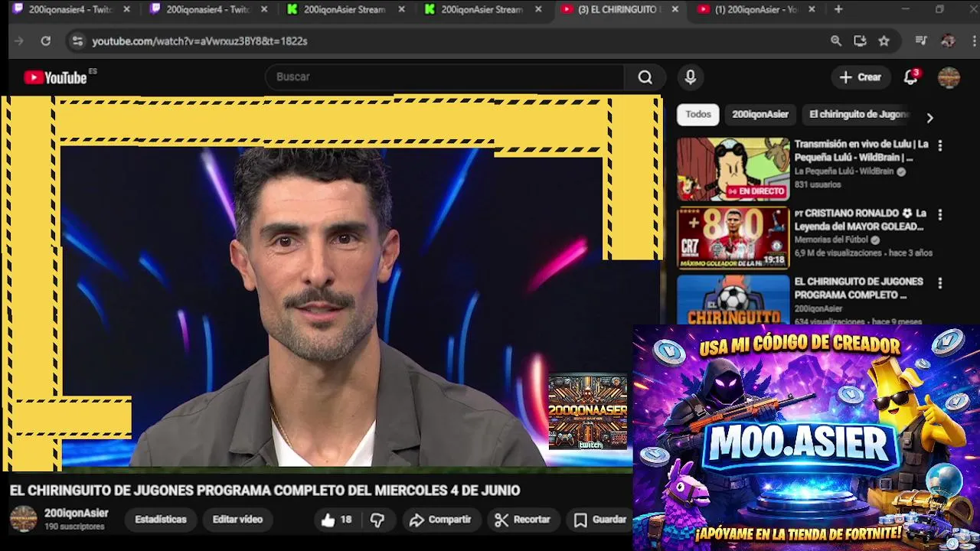The width and height of the screenshot is (980, 551).
Task: Click the browser address bar URL
Action: 200,41
